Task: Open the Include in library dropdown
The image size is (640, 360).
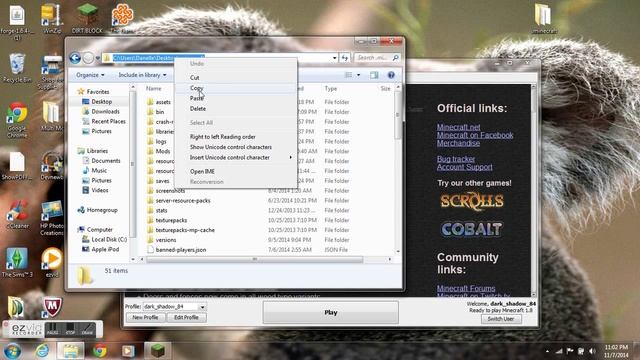Action: (x=142, y=75)
